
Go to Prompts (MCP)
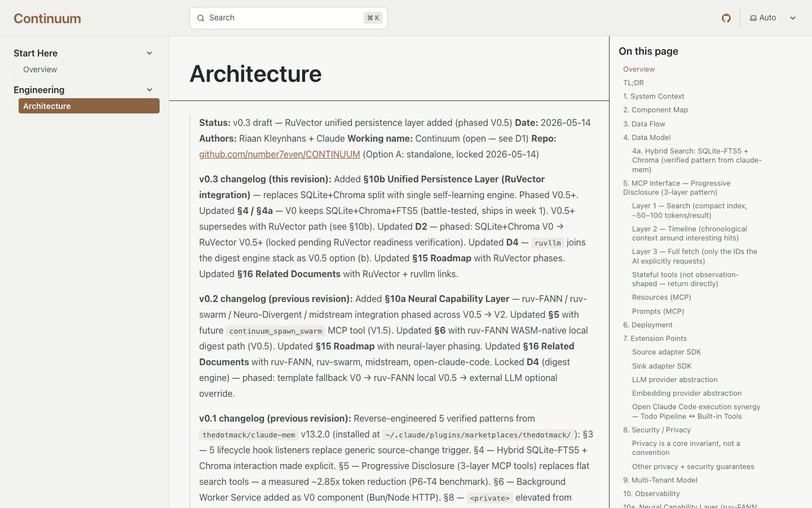tap(658, 312)
